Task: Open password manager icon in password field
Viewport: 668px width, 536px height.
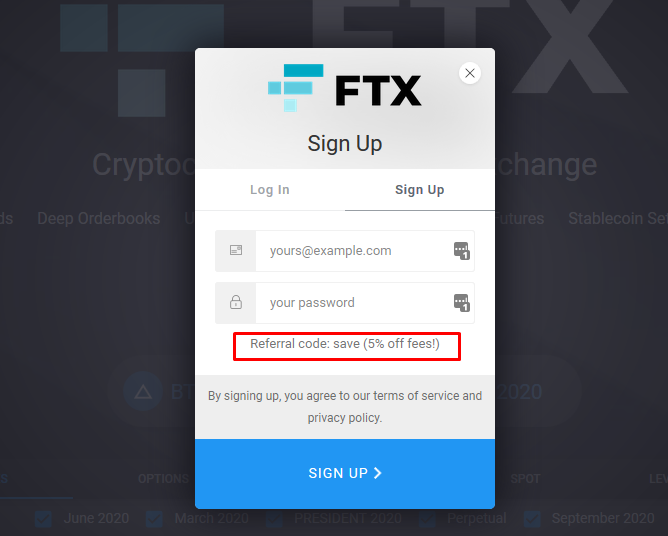Action: pos(461,303)
